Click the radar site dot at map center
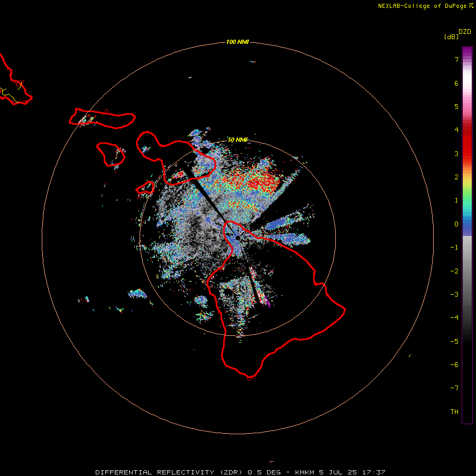Viewport: 476px width, 476px height. click(x=237, y=237)
